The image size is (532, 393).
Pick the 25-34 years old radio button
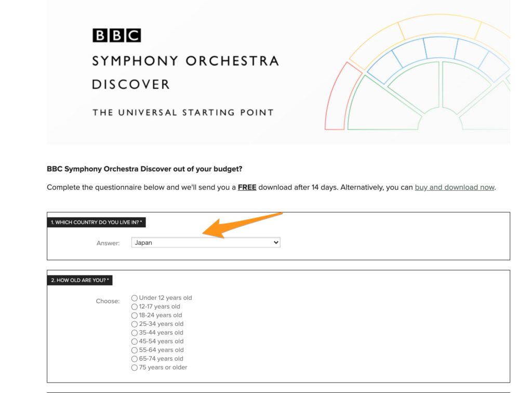pos(135,324)
